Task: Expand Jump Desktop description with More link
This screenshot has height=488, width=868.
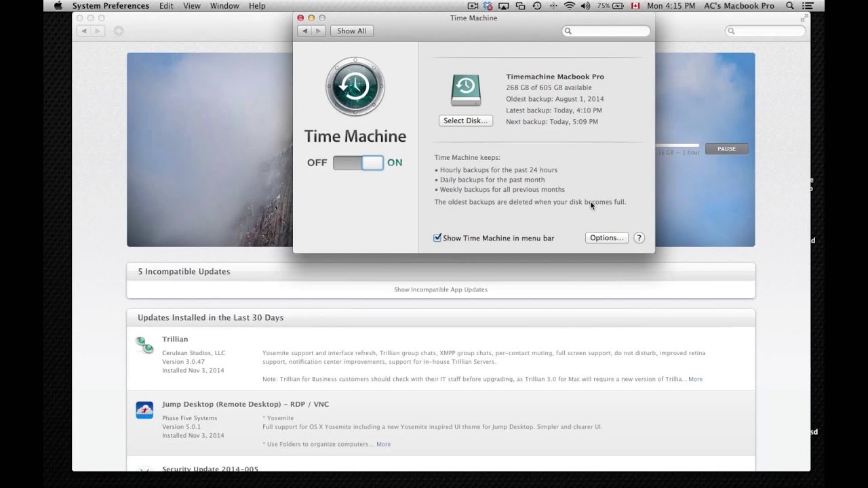Action: pyautogui.click(x=383, y=444)
